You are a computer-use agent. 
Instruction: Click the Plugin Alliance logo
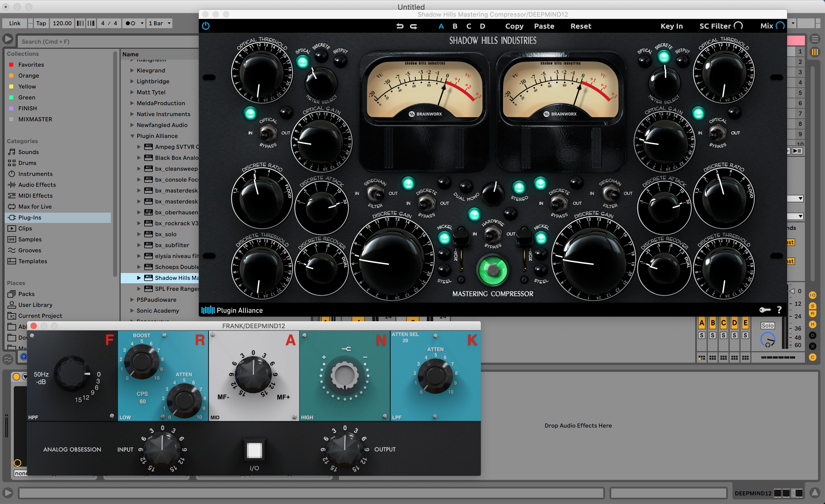coord(232,310)
